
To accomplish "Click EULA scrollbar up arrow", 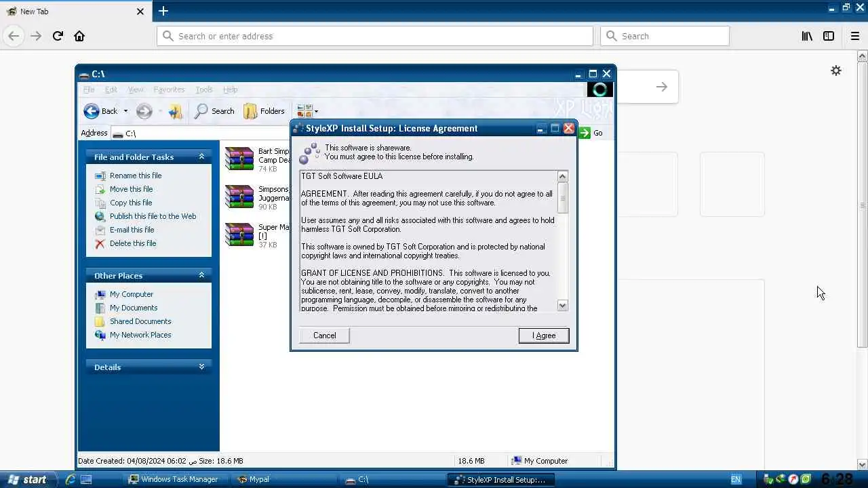I will [562, 176].
